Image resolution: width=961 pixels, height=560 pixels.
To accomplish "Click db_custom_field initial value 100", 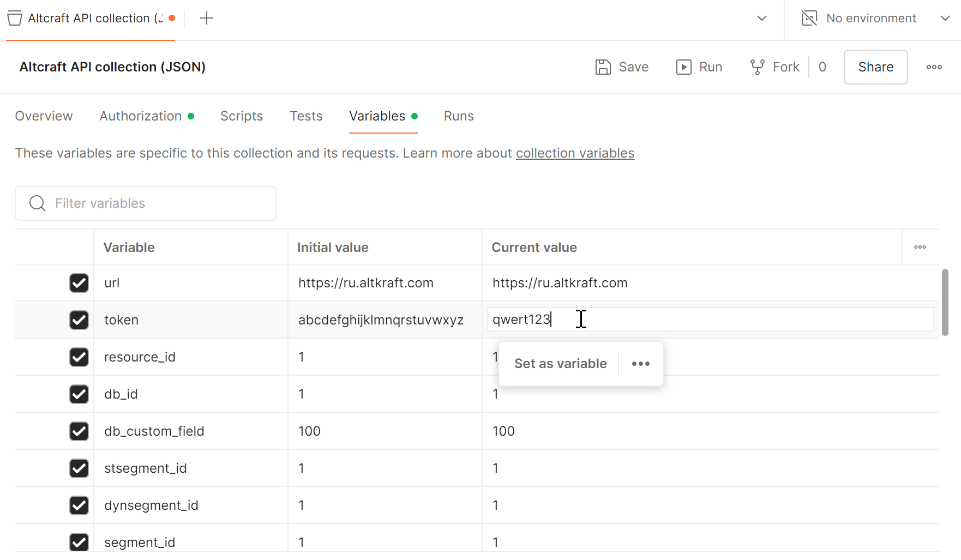I will click(x=309, y=431).
